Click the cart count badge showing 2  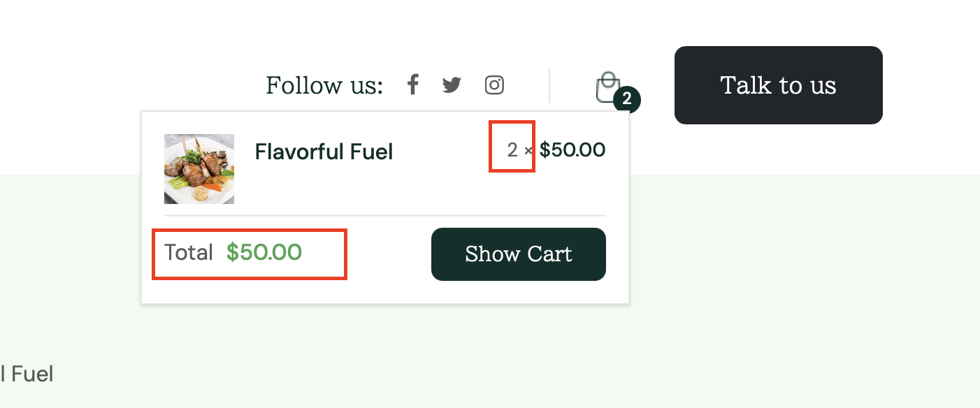(627, 100)
